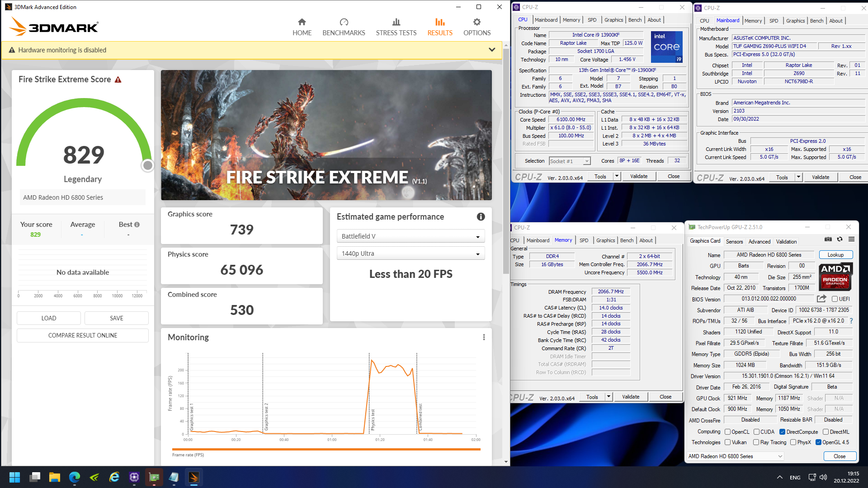Click the orange frame rate timeline bar

pyautogui.click(x=326, y=449)
